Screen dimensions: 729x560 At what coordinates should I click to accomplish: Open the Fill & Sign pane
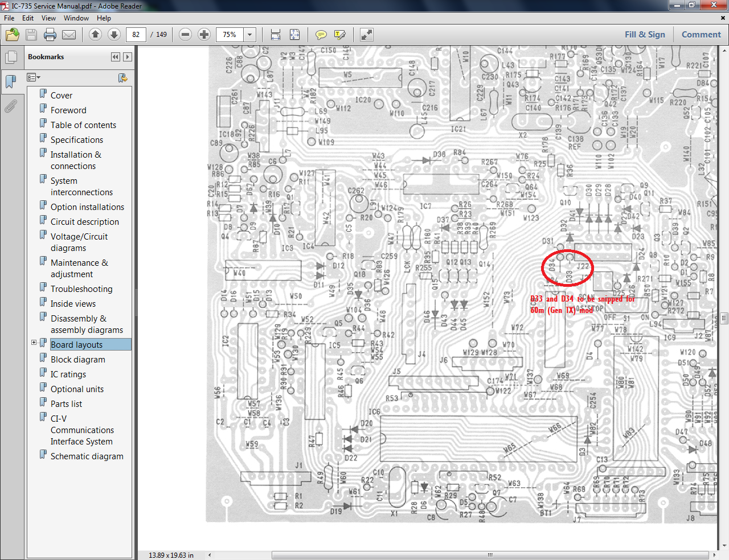[645, 35]
